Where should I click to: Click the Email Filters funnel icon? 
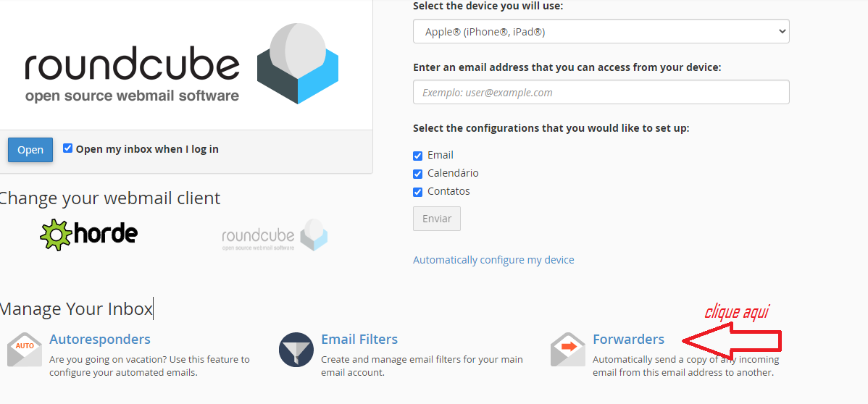[x=296, y=350]
